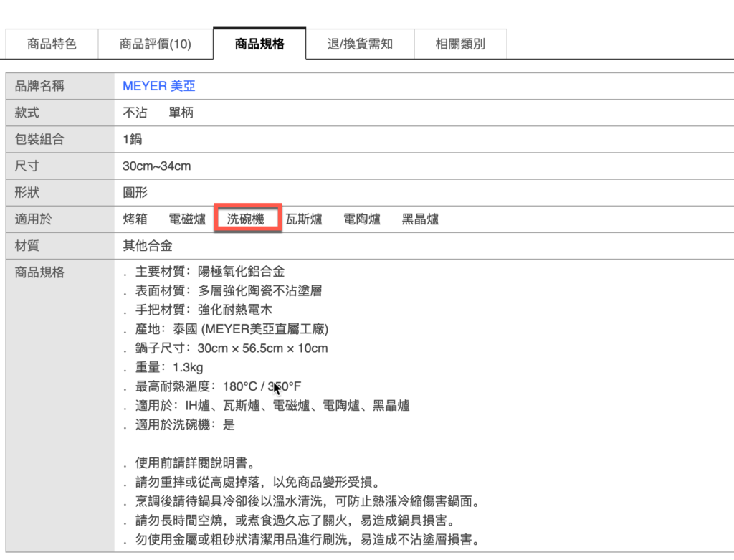The image size is (734, 560).
Task: Click the 不沾 style value
Action: 135,113
